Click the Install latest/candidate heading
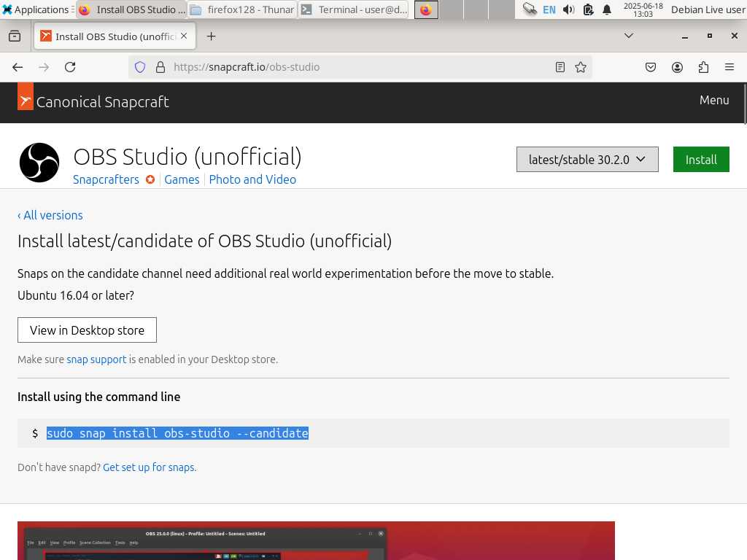The image size is (747, 560). click(x=205, y=241)
